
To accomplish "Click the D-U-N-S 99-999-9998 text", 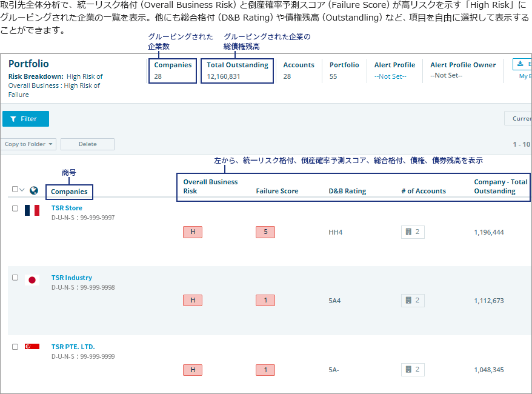I will [83, 287].
